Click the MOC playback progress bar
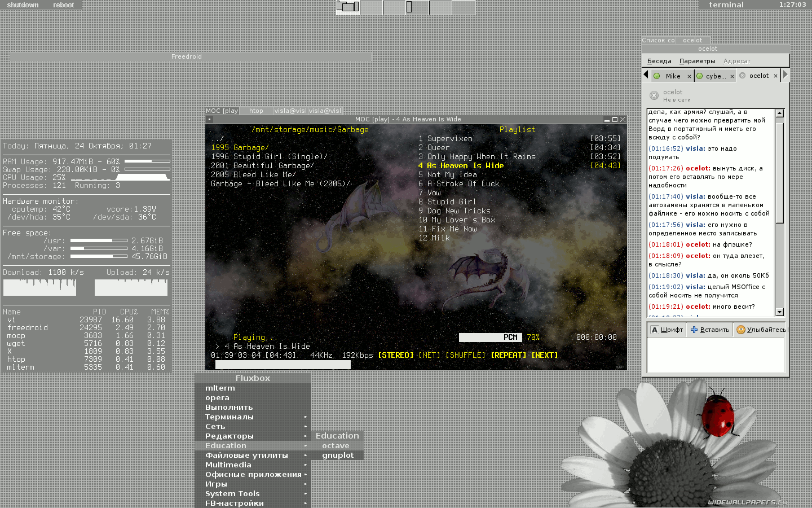The width and height of the screenshot is (812, 508). [x=283, y=365]
